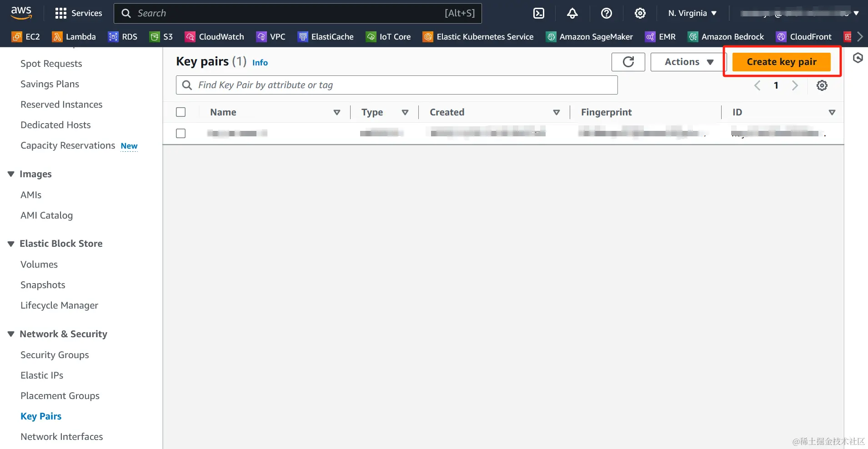Open the help question mark menu
Viewport: 868px width, 449px height.
click(x=606, y=13)
